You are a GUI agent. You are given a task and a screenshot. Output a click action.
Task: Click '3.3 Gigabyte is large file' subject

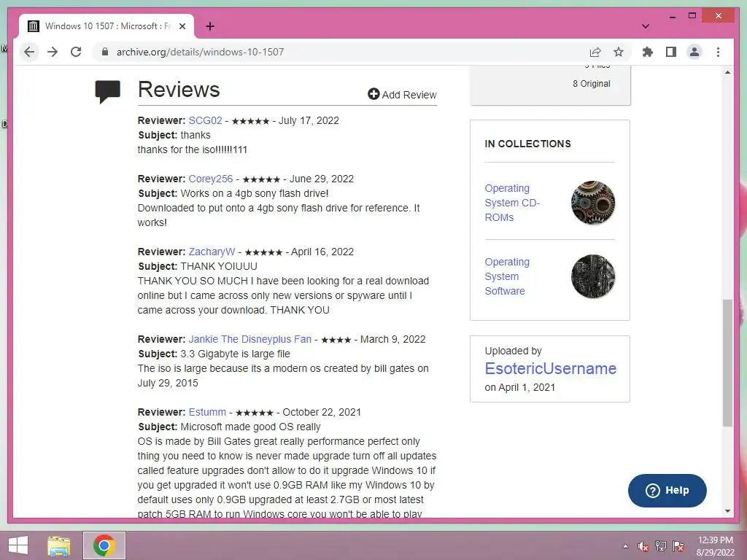pos(236,354)
